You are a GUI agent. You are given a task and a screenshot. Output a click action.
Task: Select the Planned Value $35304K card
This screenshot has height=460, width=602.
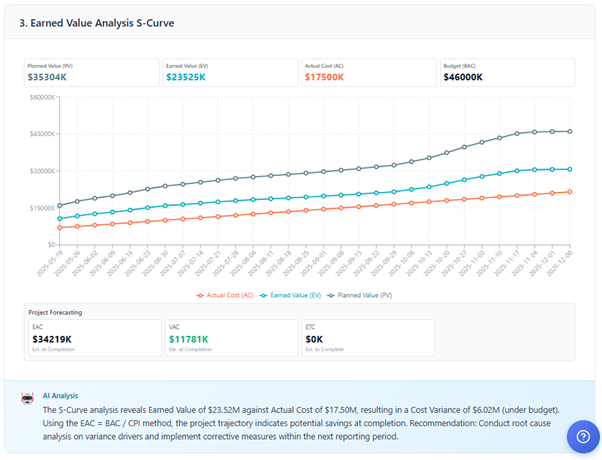tap(92, 73)
